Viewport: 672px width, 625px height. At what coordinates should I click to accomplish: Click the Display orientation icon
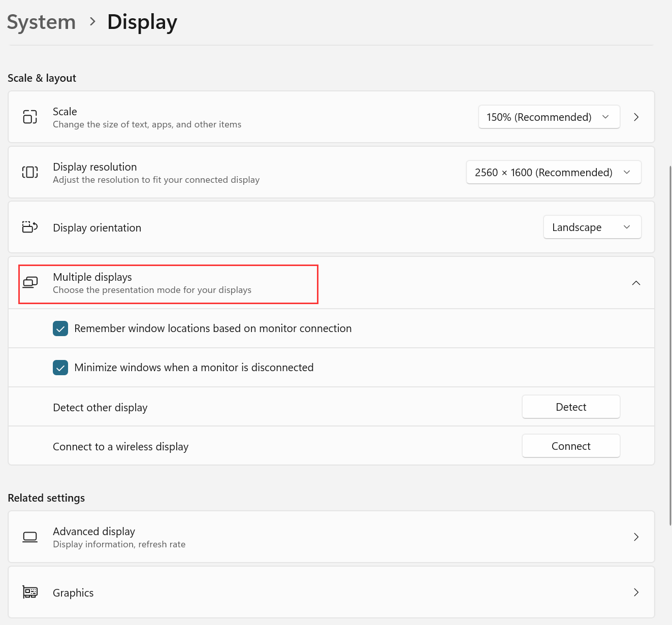30,227
